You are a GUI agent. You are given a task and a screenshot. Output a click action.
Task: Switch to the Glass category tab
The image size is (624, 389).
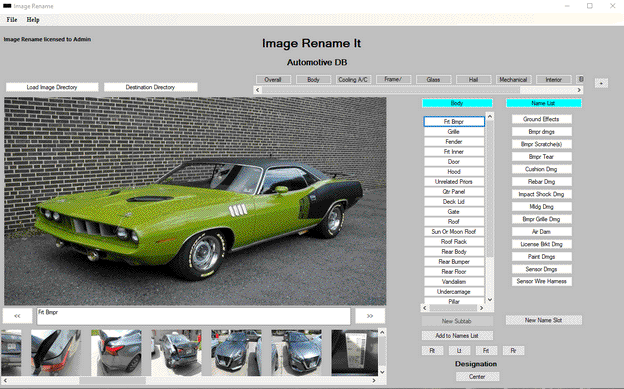[433, 80]
